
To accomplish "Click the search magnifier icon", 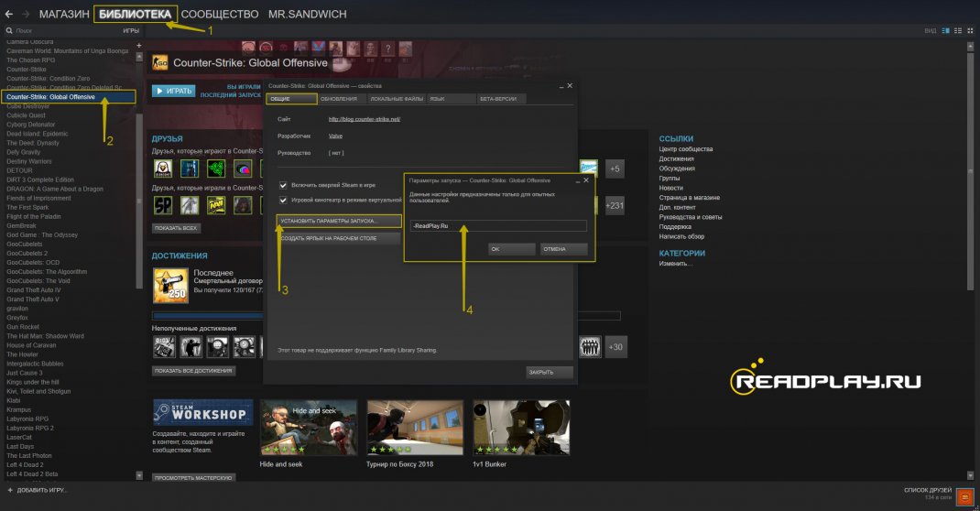I will pyautogui.click(x=9, y=30).
